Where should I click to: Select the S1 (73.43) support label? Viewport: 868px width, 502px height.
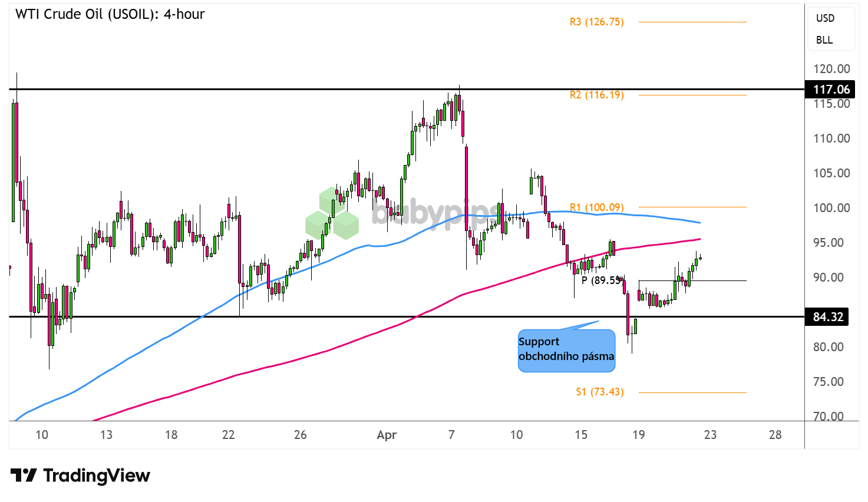[x=599, y=392]
